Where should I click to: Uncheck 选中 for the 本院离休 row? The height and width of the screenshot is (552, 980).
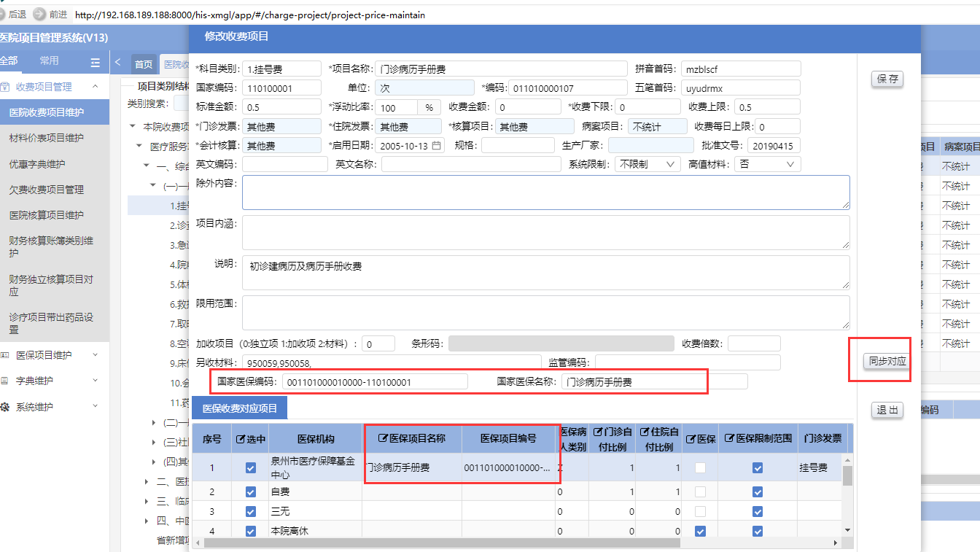[x=251, y=532]
